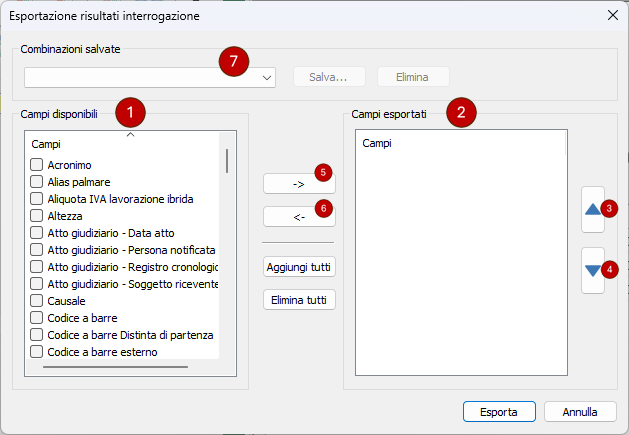Open the Combinazioni salvate dropdown
The width and height of the screenshot is (629, 435).
point(267,77)
